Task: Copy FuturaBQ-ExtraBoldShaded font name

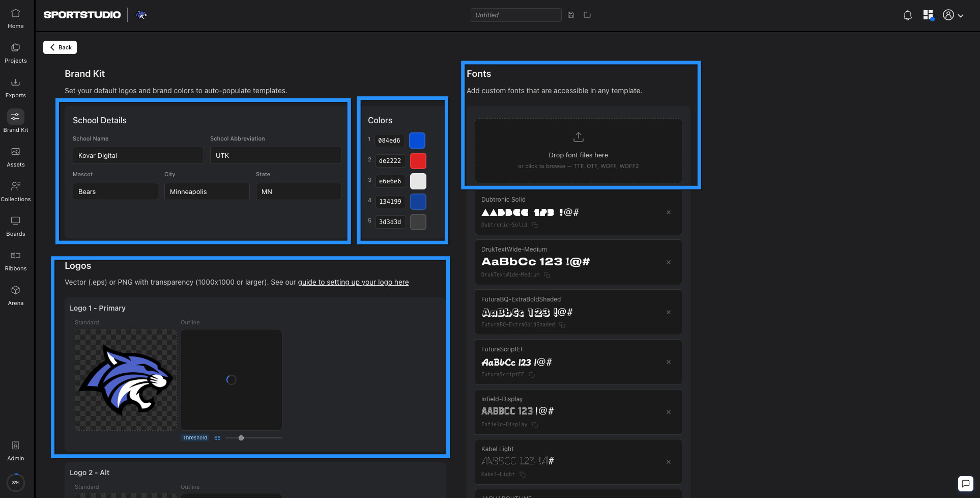Action: pos(562,325)
